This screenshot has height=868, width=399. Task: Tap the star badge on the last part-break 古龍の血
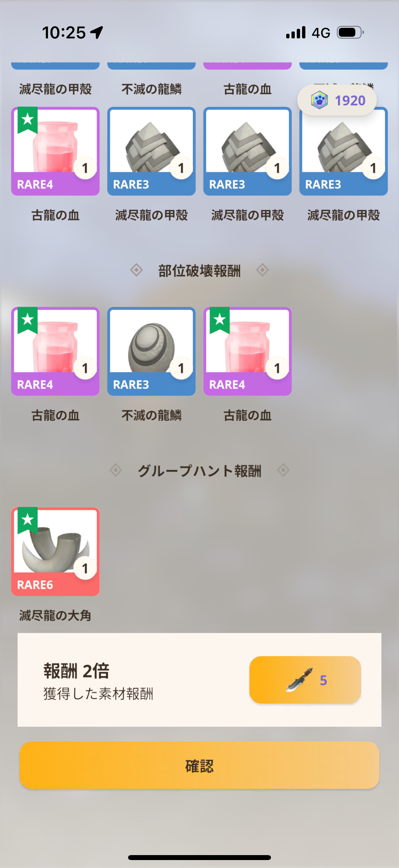click(x=220, y=320)
